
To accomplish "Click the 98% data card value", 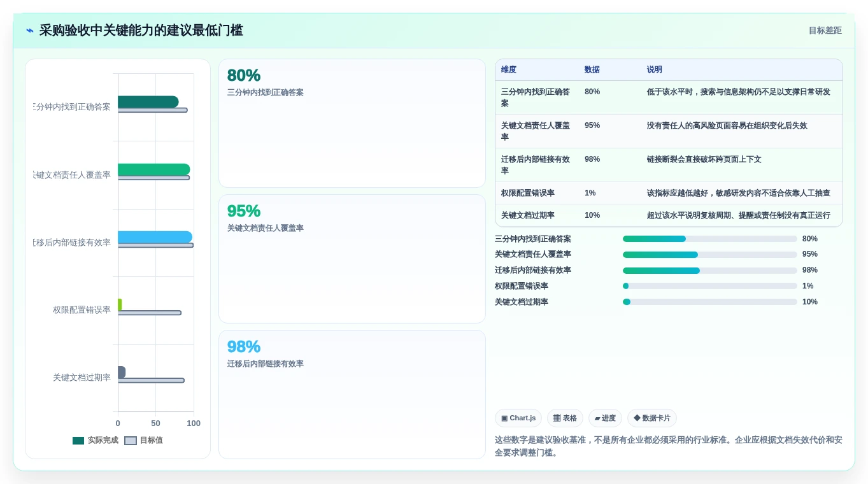I will 244,346.
